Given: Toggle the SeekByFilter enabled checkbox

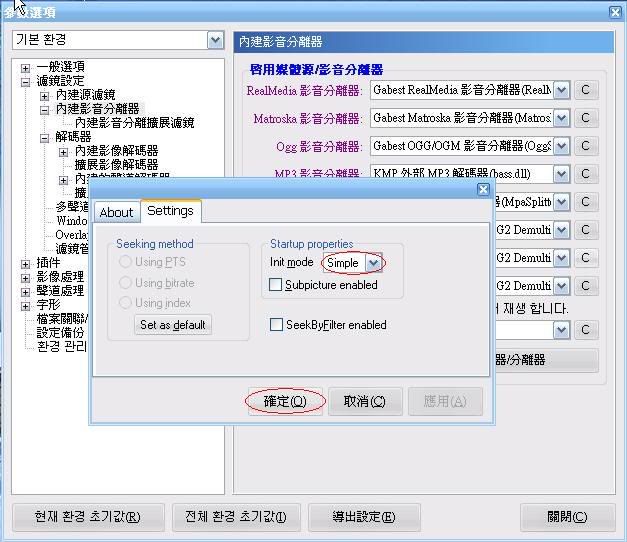Looking at the screenshot, I should 277,325.
